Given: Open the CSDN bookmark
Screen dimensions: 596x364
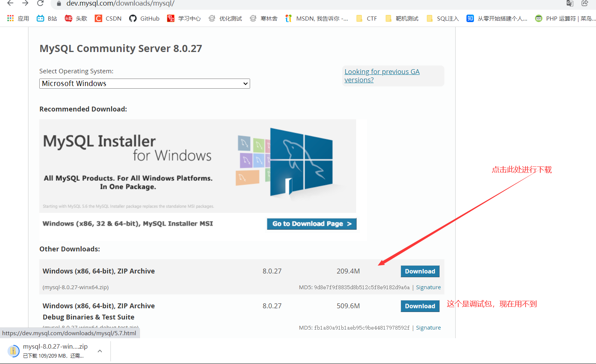Looking at the screenshot, I should [108, 18].
